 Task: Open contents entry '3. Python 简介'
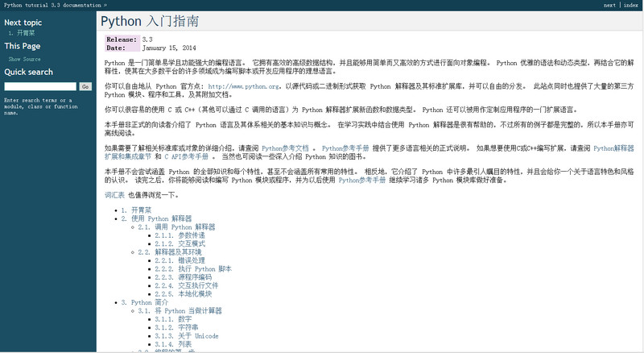click(145, 302)
